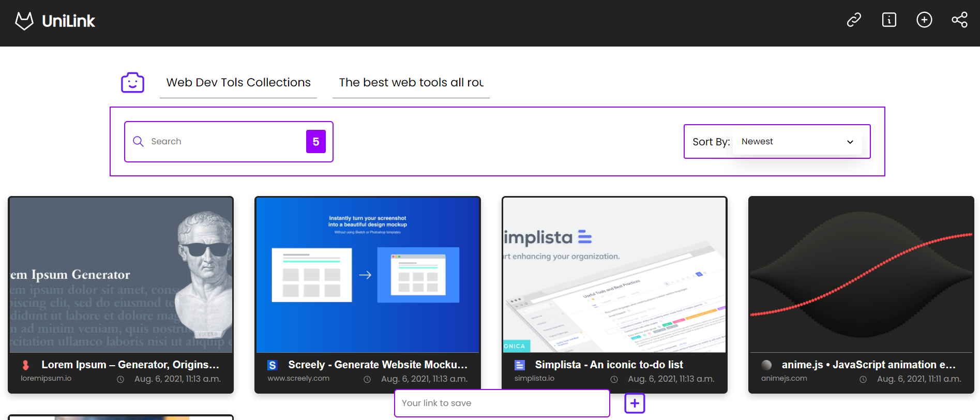Image resolution: width=980 pixels, height=420 pixels.
Task: Open the link icon in header
Action: 854,20
